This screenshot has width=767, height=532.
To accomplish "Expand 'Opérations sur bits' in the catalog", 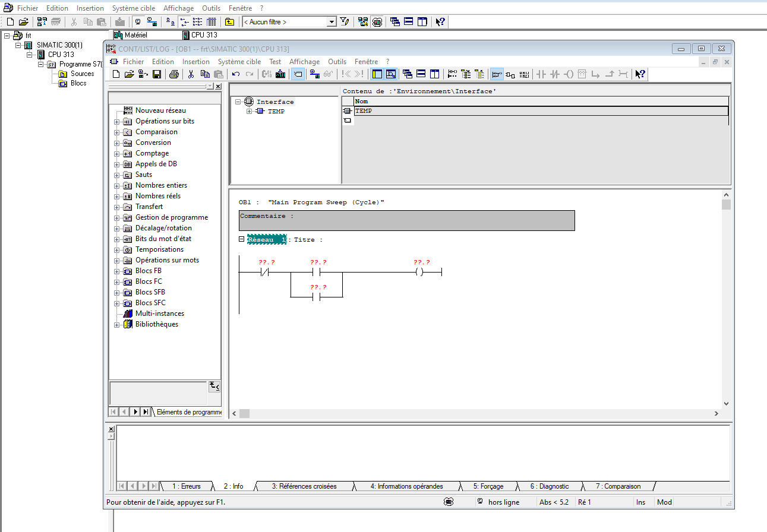I will (x=117, y=122).
